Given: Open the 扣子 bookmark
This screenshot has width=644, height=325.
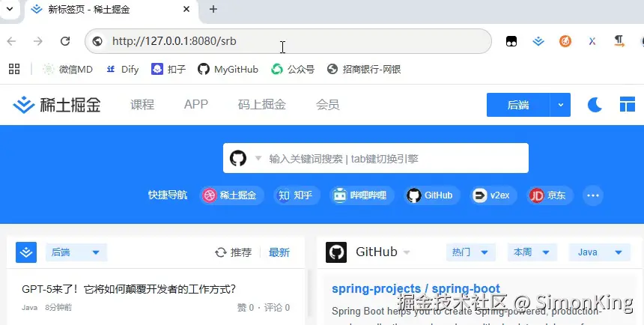Looking at the screenshot, I should (168, 69).
